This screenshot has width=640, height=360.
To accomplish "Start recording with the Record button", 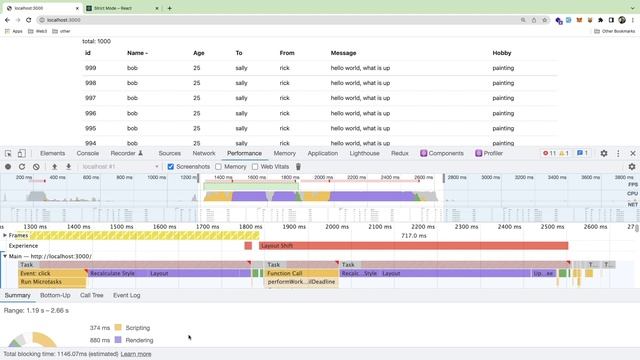I will pyautogui.click(x=8, y=167).
